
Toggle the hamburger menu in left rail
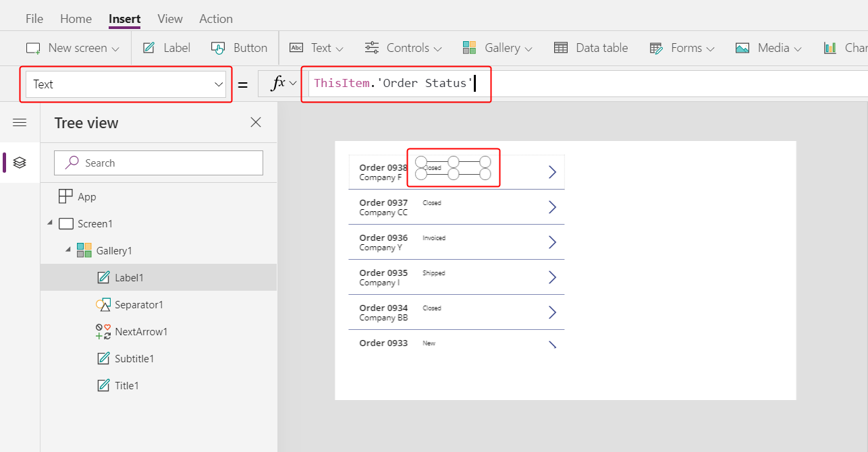(x=20, y=122)
